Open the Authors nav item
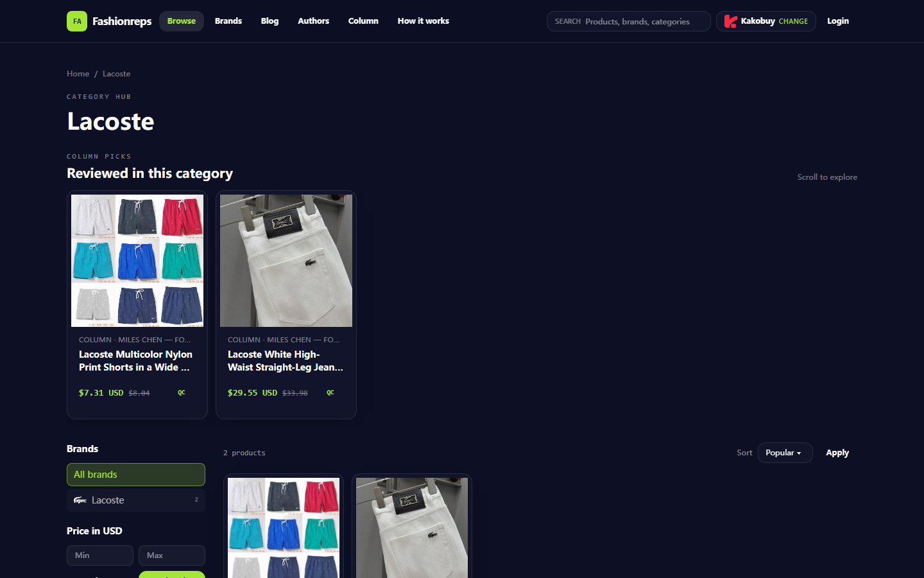Screen dimensions: 924x578 (x=314, y=21)
